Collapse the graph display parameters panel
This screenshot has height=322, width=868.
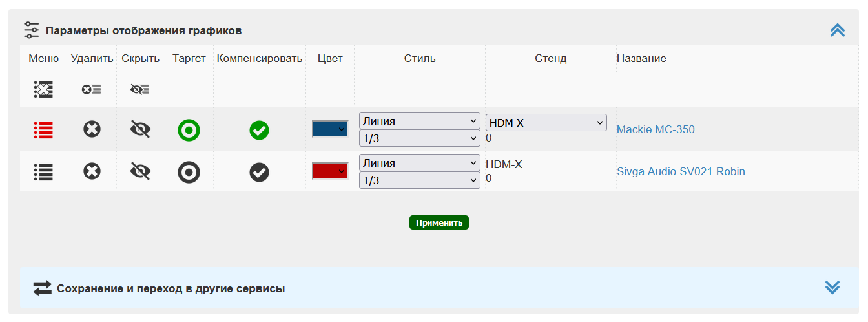click(x=837, y=30)
